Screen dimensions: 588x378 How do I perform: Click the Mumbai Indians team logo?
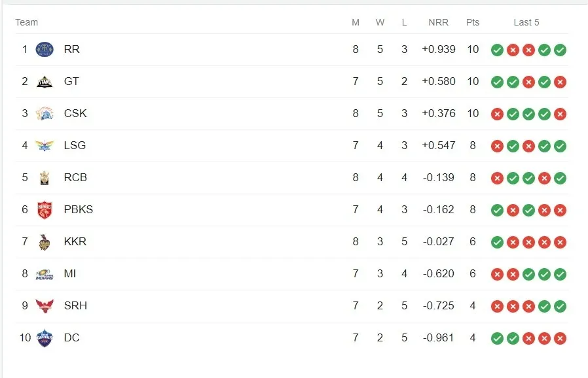45,273
